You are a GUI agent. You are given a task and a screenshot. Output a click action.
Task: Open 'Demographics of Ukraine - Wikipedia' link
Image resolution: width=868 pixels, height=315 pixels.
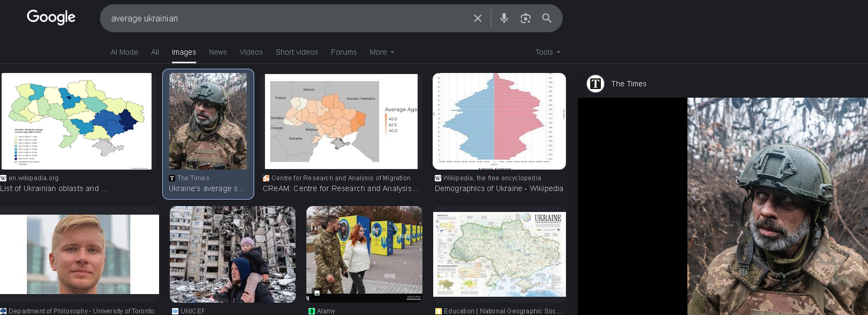coord(499,188)
